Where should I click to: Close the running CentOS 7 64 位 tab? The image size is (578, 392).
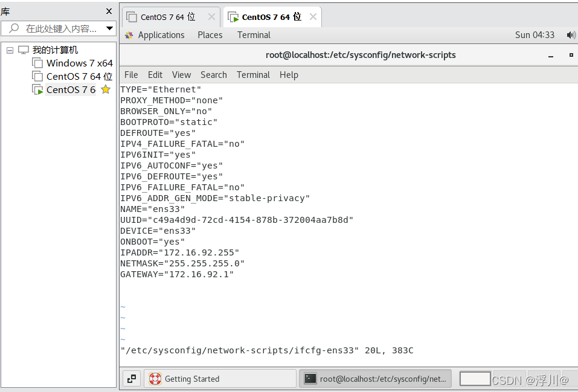click(313, 16)
